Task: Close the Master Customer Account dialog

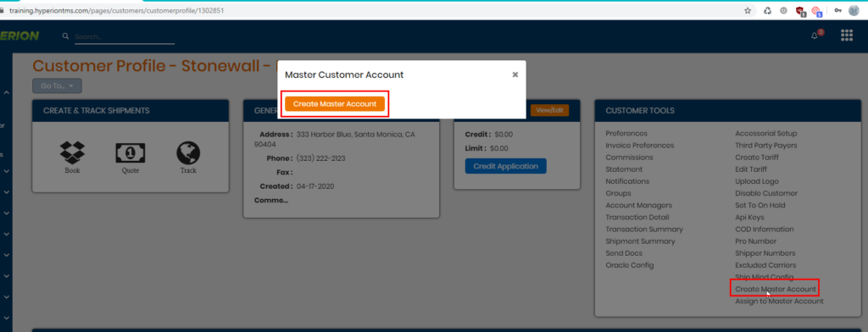Action: point(515,75)
